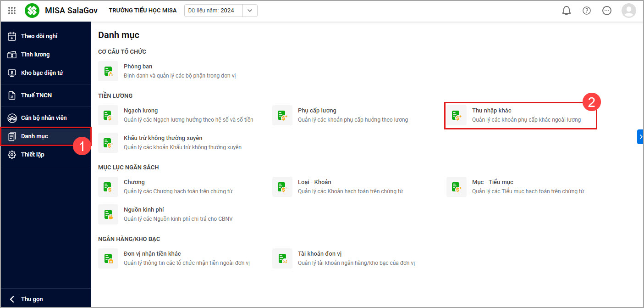Click the Thu nhập khác category icon
This screenshot has height=308, width=644.
[x=457, y=115]
